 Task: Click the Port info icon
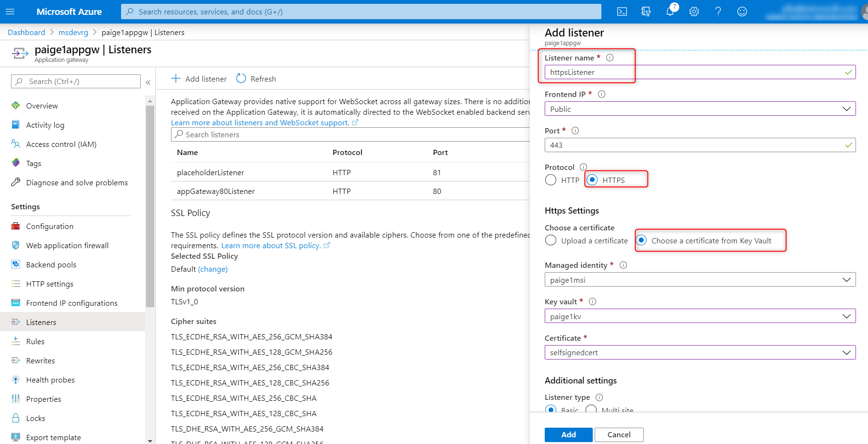(x=575, y=131)
